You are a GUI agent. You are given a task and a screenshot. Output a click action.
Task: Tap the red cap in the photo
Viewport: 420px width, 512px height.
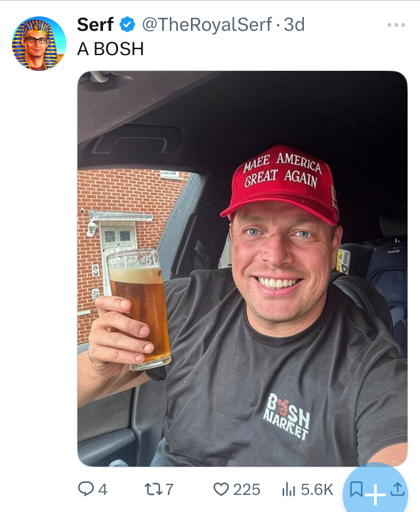click(281, 184)
